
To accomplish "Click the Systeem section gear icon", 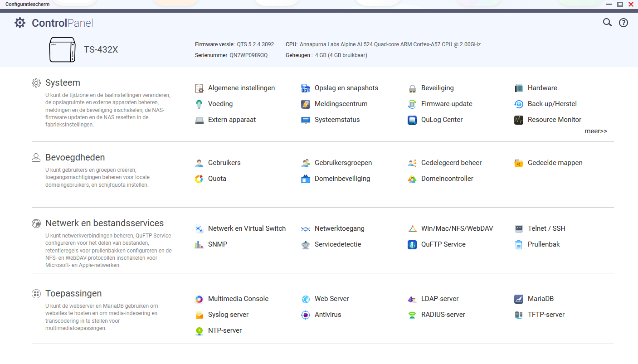I will [36, 83].
